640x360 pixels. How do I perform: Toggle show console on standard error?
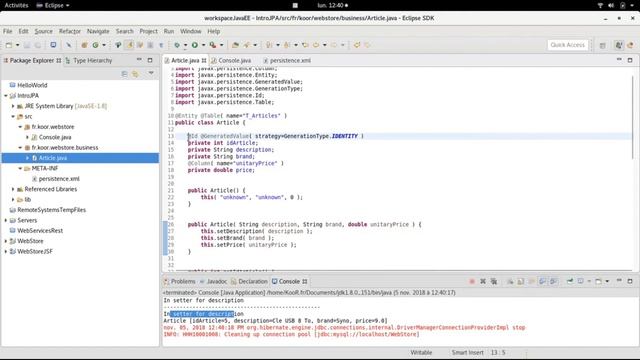[x=553, y=281]
